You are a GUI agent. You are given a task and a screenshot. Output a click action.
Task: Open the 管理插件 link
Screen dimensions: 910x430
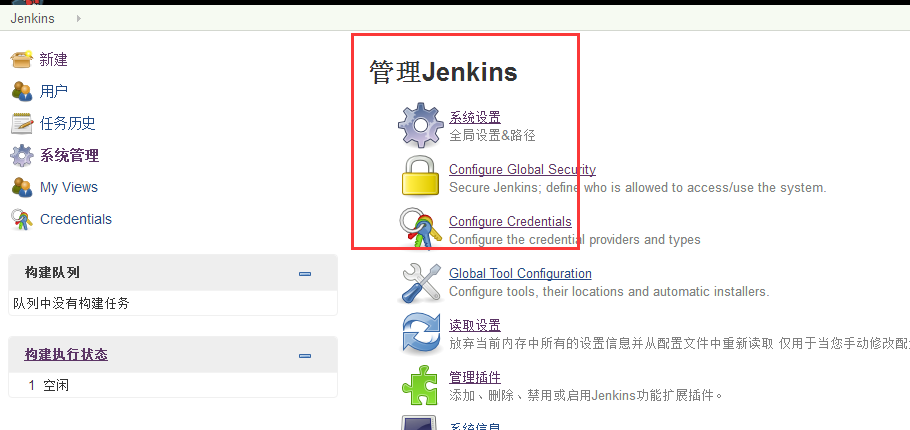[x=475, y=377]
